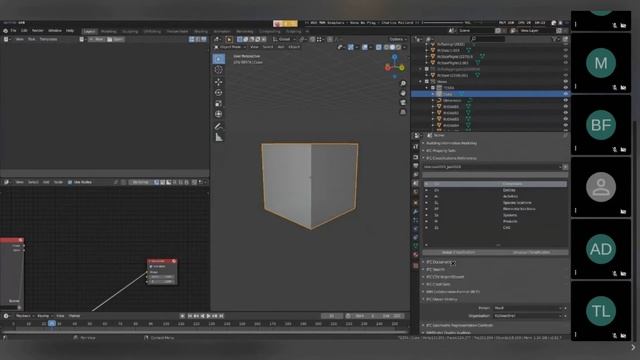Click participant avatar TL in meeting sidebar
This screenshot has height=360, width=640.
pyautogui.click(x=600, y=311)
